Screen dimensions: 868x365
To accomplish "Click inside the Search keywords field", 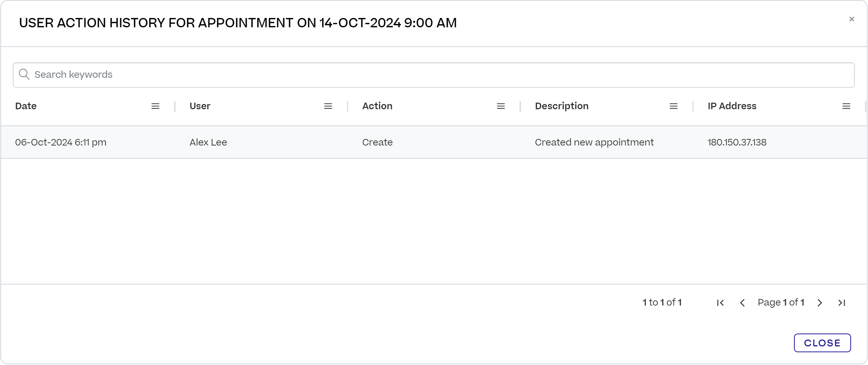I will pyautogui.click(x=207, y=74).
